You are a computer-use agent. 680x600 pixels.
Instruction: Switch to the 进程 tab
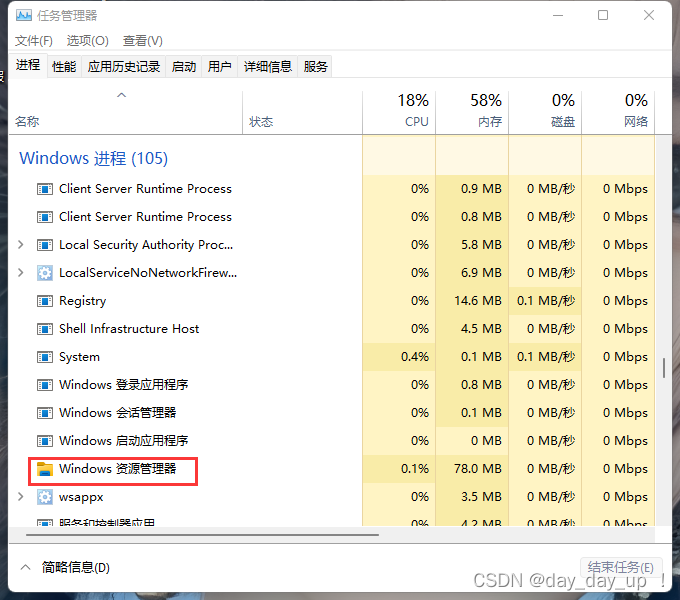28,65
